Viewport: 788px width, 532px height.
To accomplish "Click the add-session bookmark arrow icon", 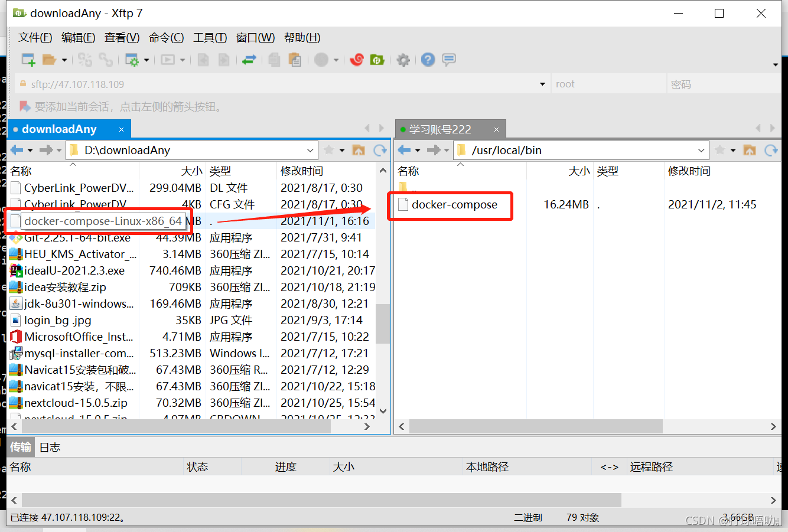I will 25,106.
